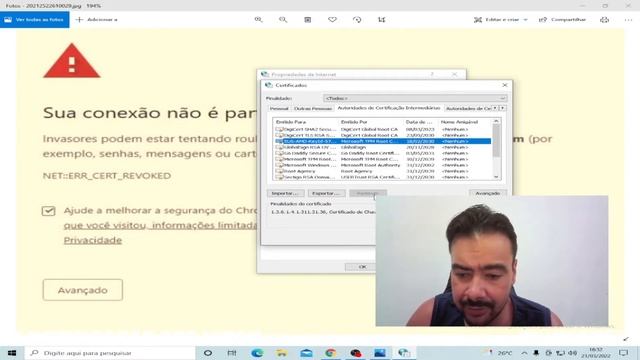The height and width of the screenshot is (360, 640).
Task: Click the 'Privacidade' link
Action: click(x=93, y=240)
